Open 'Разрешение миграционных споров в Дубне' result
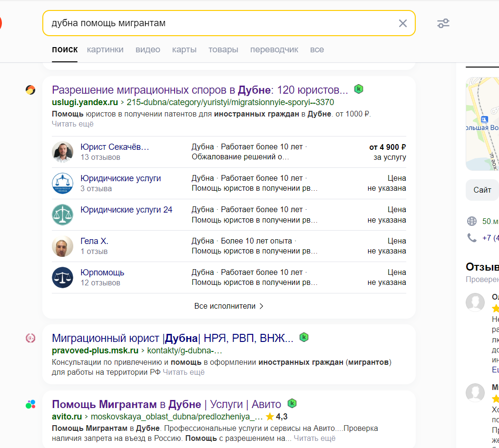The height and width of the screenshot is (448, 499). tap(200, 90)
